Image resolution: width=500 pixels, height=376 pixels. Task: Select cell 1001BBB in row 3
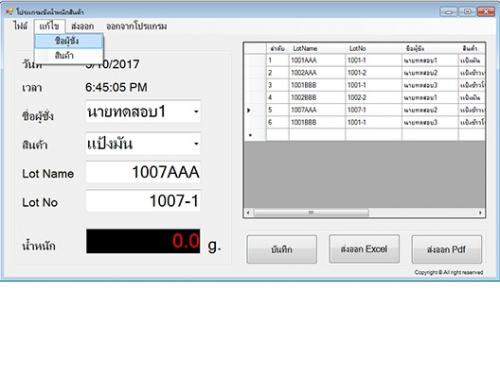click(x=317, y=85)
